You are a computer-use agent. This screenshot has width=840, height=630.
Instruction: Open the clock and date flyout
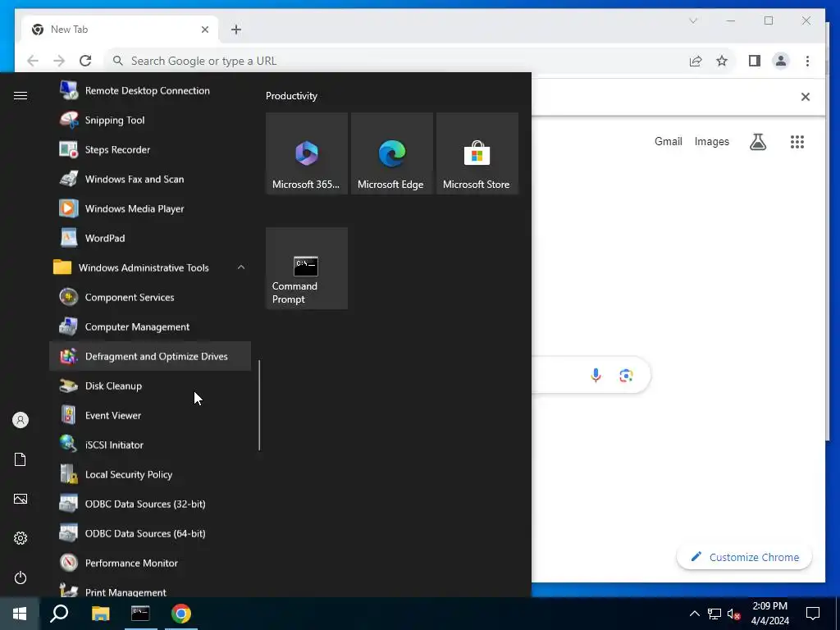(769, 614)
